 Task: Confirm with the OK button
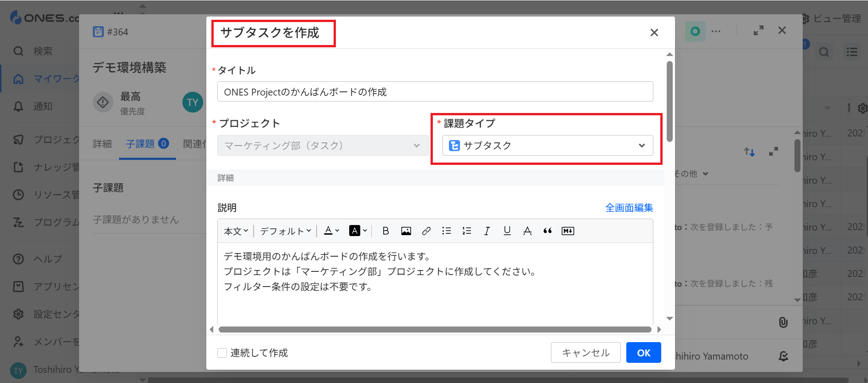pos(644,353)
